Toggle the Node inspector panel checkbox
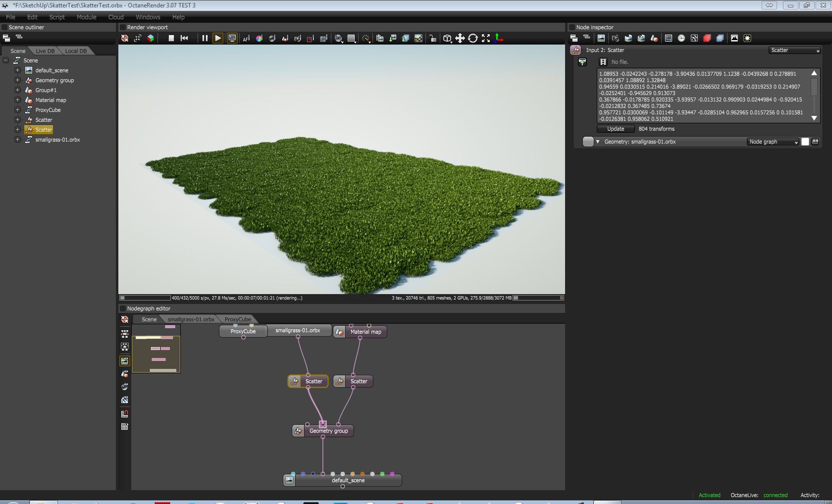The height and width of the screenshot is (504, 832). pos(572,27)
